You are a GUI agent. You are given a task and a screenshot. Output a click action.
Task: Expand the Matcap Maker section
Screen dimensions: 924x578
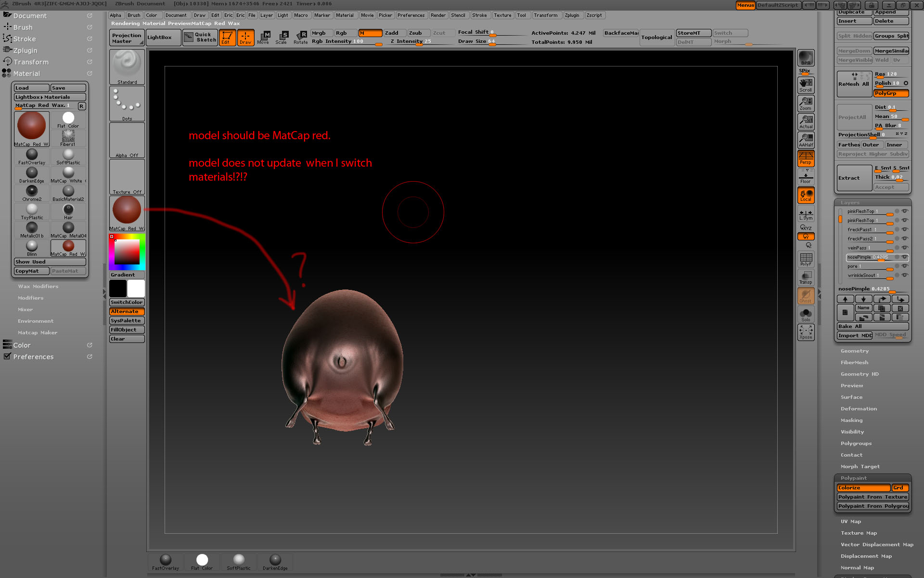38,333
